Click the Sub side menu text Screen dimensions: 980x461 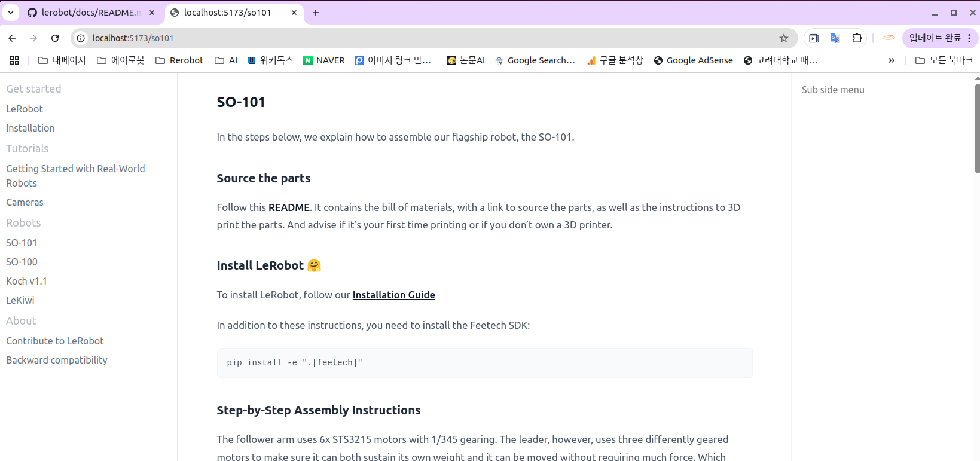point(833,90)
